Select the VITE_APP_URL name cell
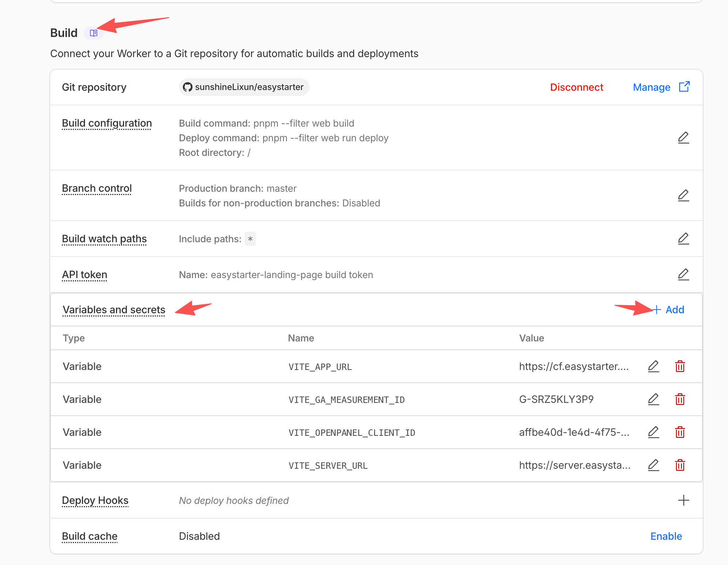Image resolution: width=728 pixels, height=565 pixels. (320, 367)
